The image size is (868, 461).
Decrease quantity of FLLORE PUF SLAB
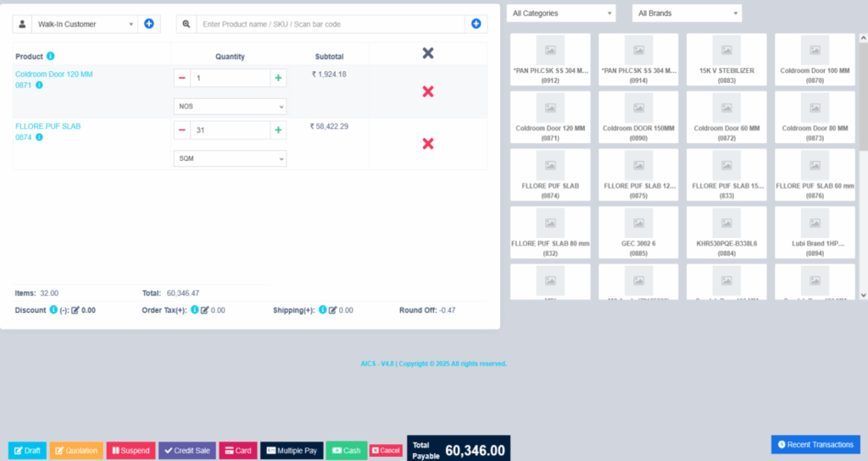tap(182, 131)
